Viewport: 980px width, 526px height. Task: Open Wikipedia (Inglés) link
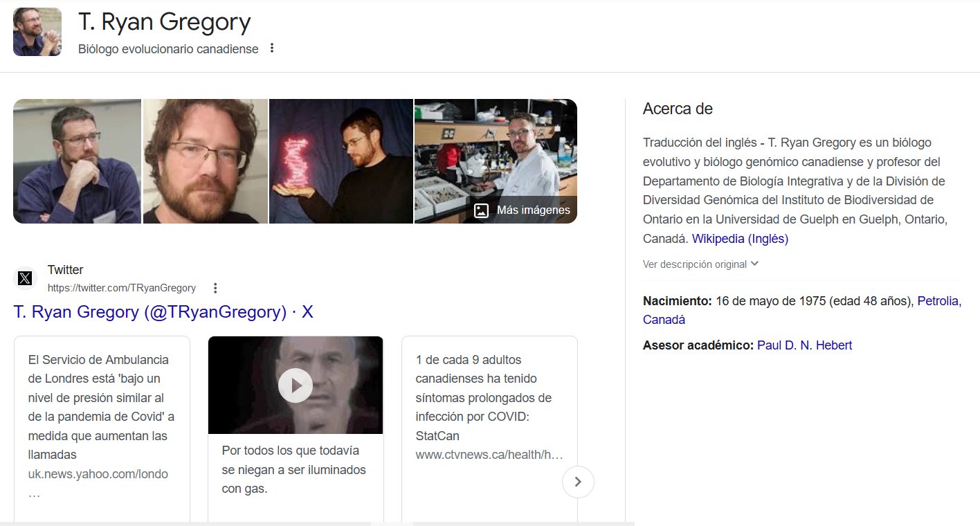(x=740, y=239)
